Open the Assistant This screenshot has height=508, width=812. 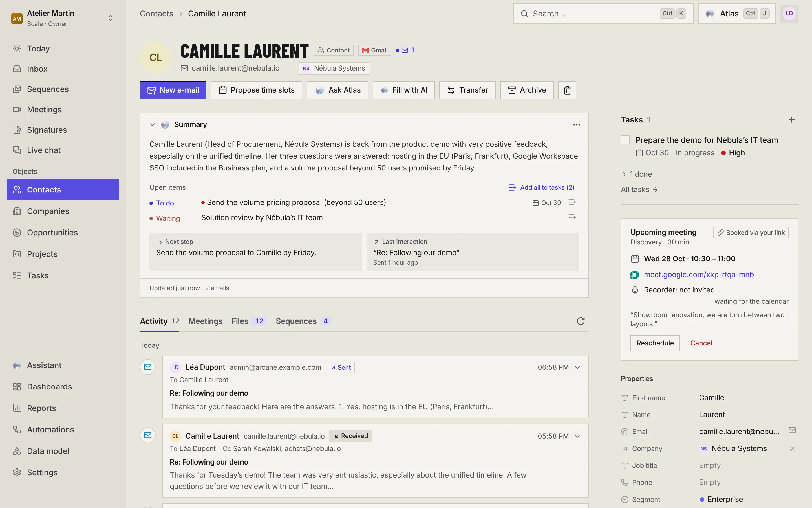63,365
